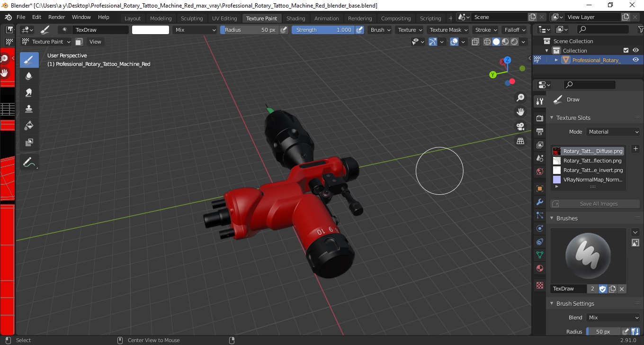Switch to the Sculpting workspace tab
Screen dimensions: 644x345
[x=192, y=18]
